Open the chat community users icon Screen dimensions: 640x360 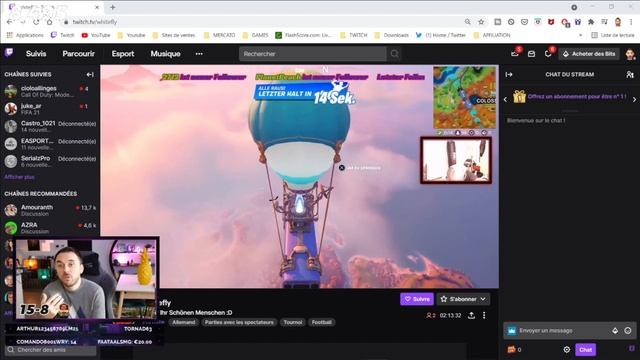[x=630, y=74]
